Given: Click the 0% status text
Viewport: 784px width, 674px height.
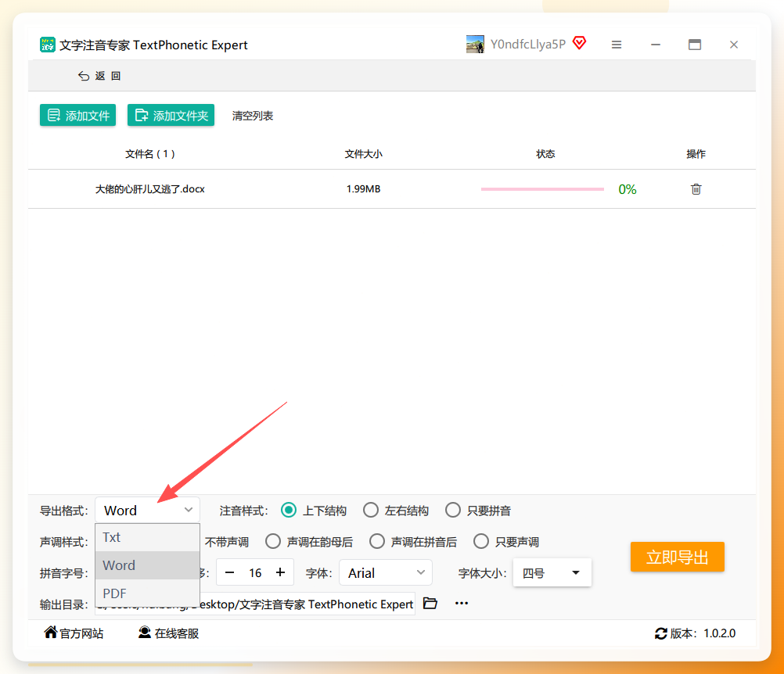Looking at the screenshot, I should click(627, 189).
